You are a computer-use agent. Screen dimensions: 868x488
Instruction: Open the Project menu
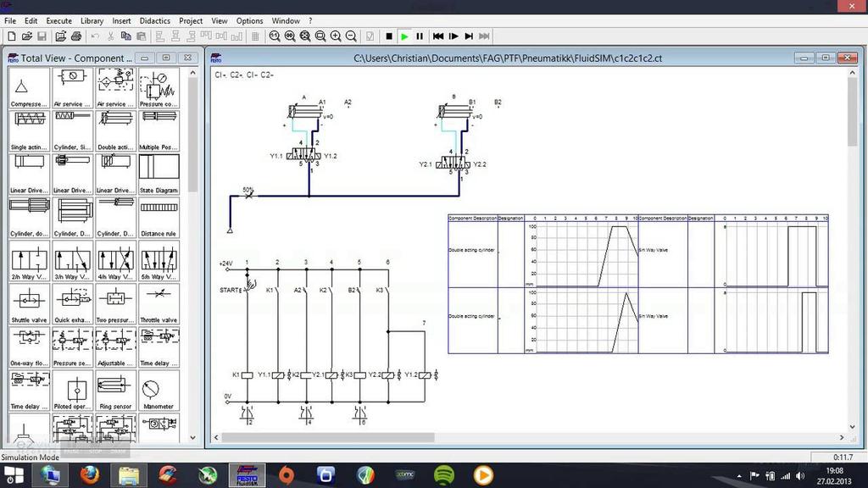pos(191,20)
